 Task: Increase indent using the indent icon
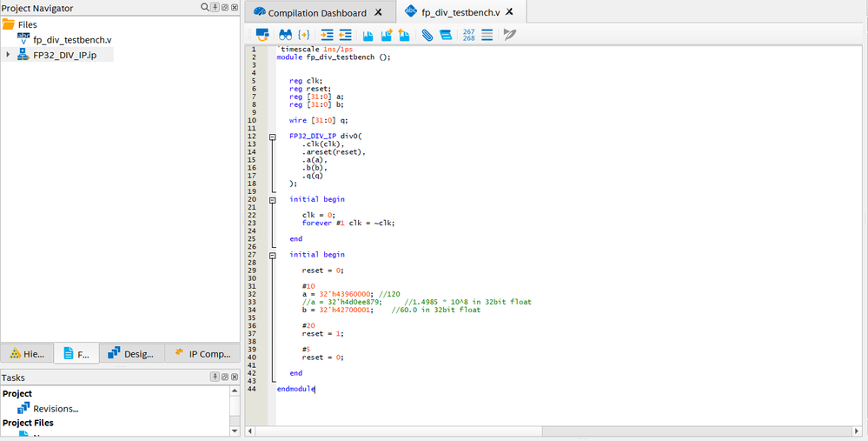pos(327,35)
